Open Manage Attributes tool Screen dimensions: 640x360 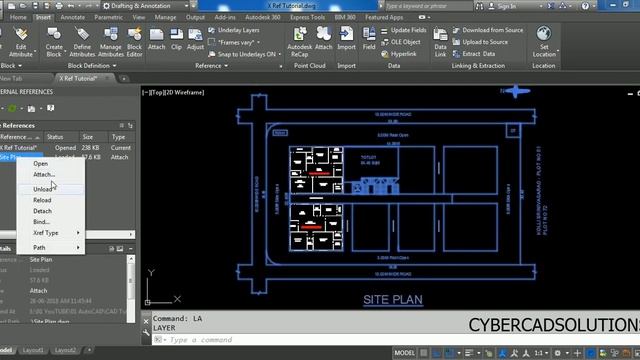[111, 42]
